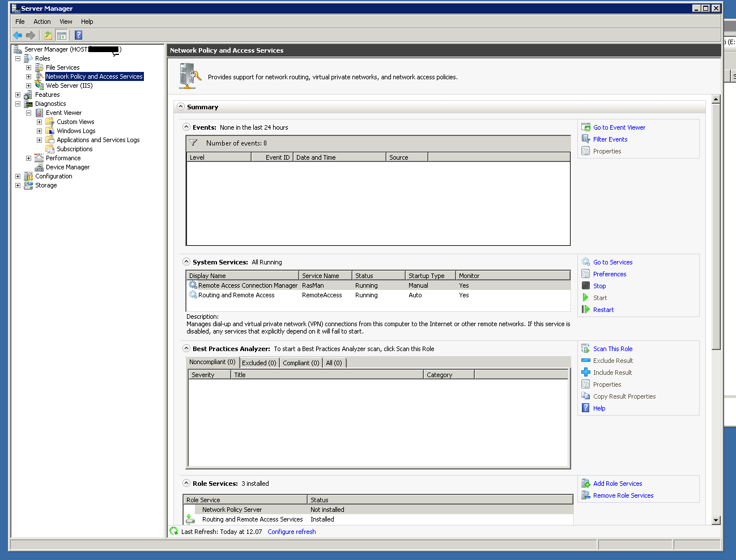The image size is (736, 560).
Task: Select the Network Policy and Access Services node
Action: 94,76
